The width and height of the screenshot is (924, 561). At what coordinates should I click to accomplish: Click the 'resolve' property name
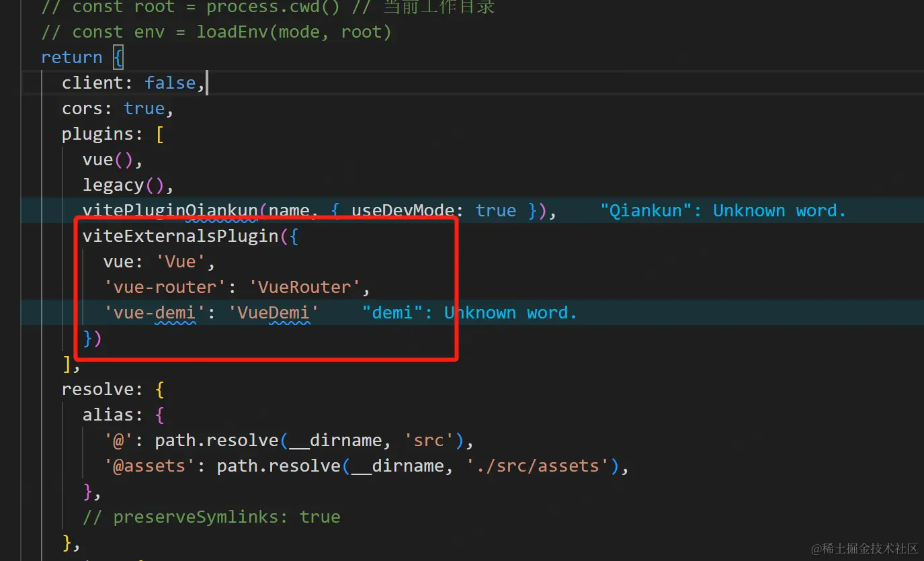click(97, 389)
